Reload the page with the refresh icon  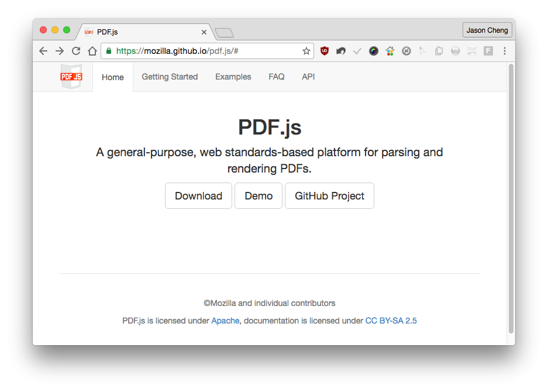click(x=76, y=51)
